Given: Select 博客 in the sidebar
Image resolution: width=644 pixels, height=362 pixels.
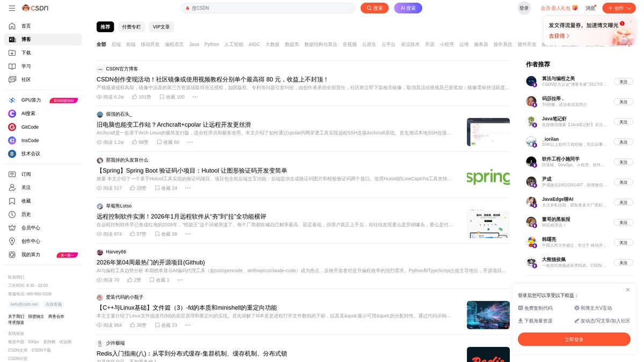Looking at the screenshot, I should click(x=43, y=39).
